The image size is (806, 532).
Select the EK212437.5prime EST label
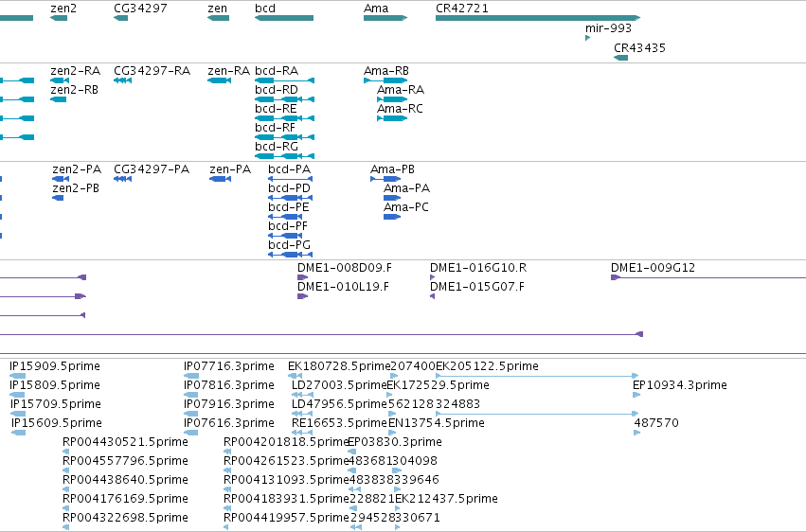pos(446,499)
